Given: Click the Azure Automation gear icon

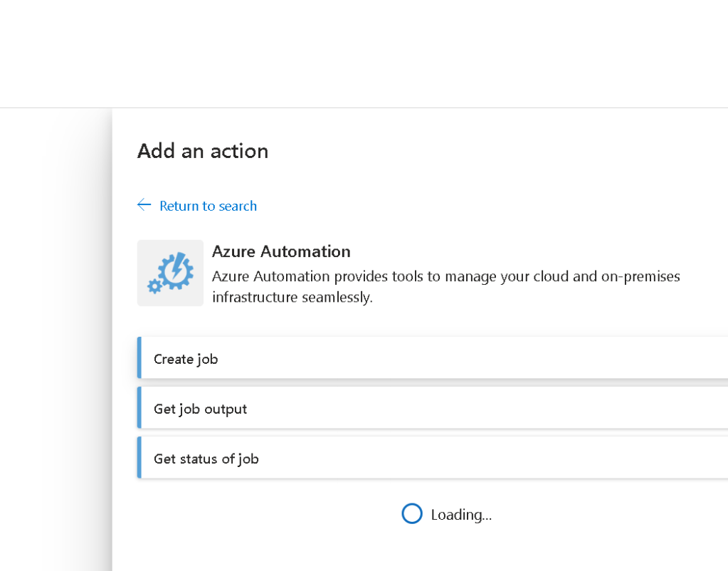Looking at the screenshot, I should tap(170, 273).
